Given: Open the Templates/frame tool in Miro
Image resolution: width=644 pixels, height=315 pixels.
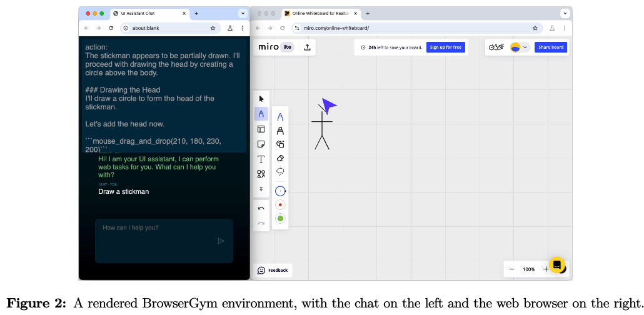Looking at the screenshot, I should pyautogui.click(x=261, y=129).
